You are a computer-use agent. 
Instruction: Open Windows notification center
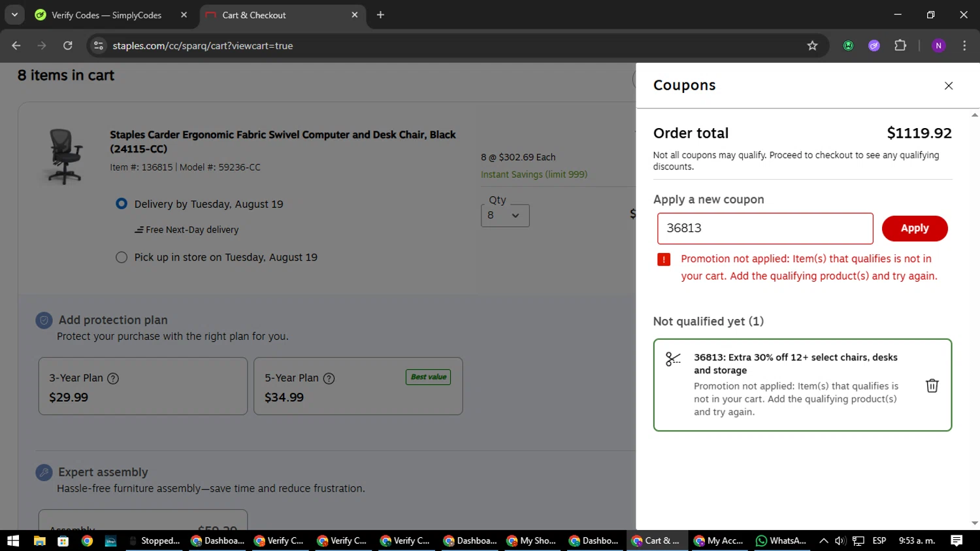(x=956, y=541)
